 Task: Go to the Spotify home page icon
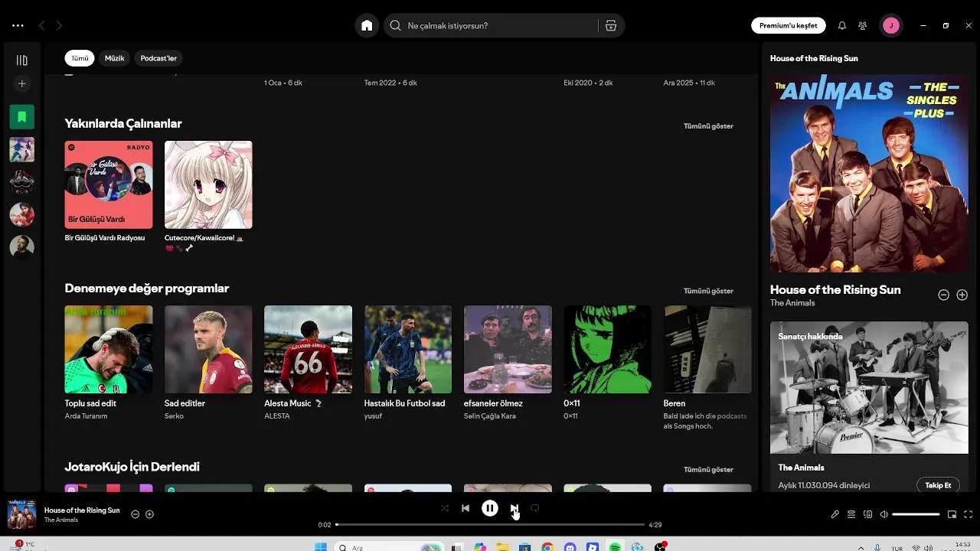[x=367, y=25]
